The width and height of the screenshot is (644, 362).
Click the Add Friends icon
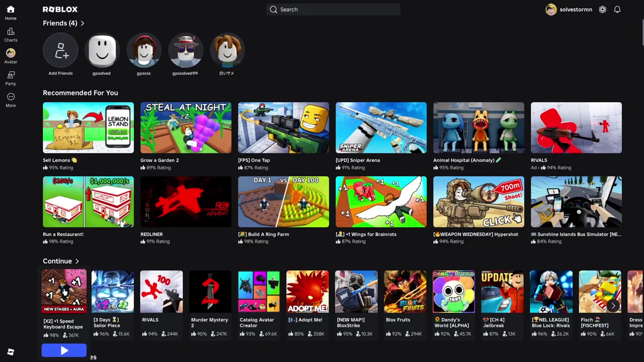[60, 50]
